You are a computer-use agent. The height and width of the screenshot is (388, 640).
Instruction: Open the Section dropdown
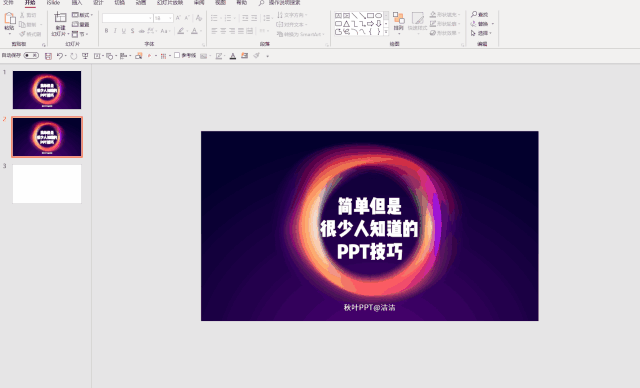point(80,34)
